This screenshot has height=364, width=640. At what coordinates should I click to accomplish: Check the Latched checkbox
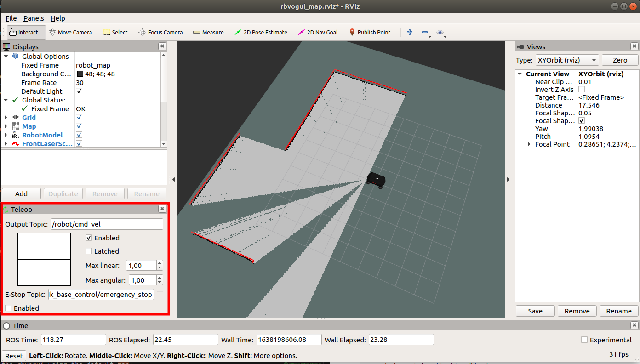point(89,251)
